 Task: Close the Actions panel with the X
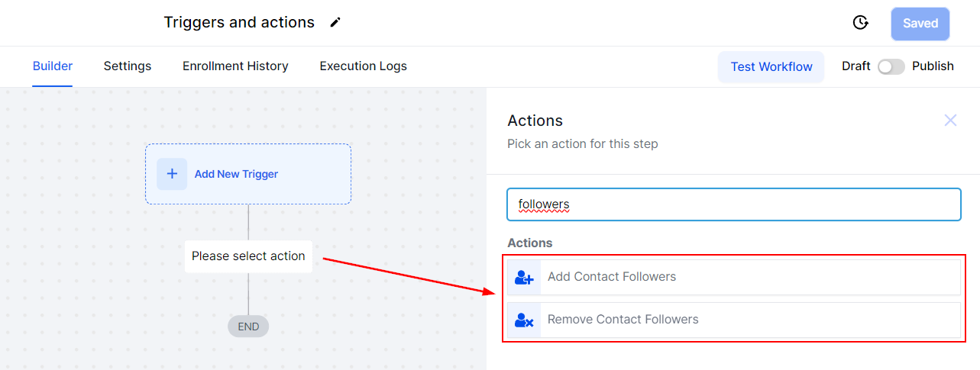pos(950,121)
